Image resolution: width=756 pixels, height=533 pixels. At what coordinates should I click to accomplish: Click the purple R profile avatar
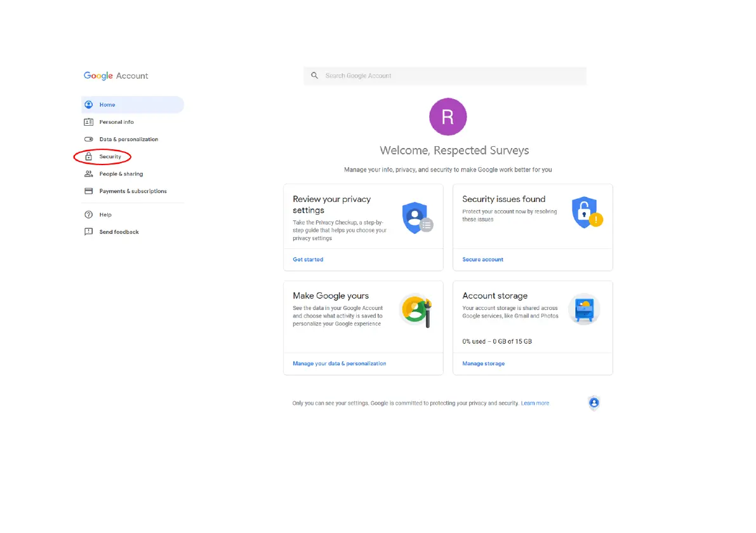(x=448, y=117)
